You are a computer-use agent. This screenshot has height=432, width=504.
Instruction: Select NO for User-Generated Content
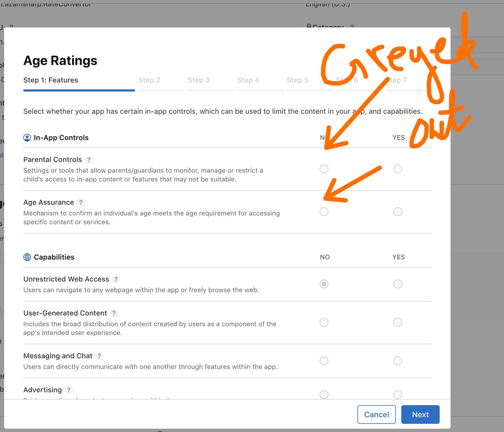[x=324, y=322]
